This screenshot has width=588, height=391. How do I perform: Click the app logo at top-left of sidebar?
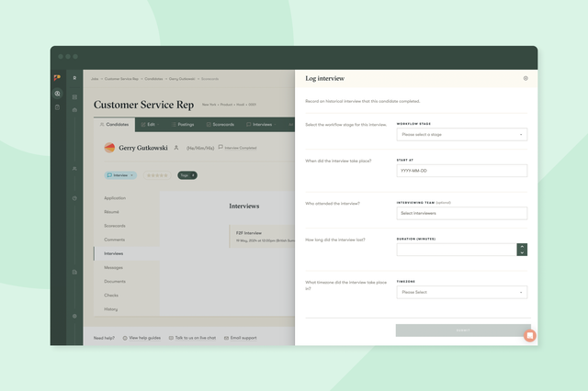coord(58,78)
